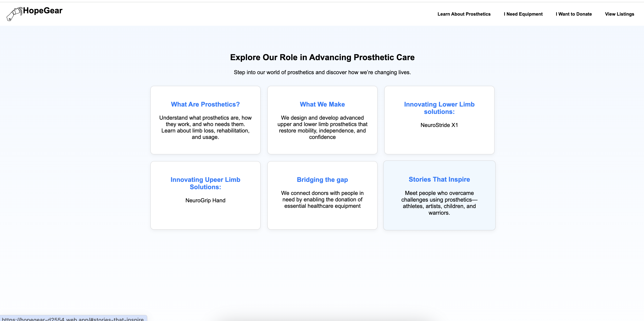The height and width of the screenshot is (321, 644).
Task: Open the Bridging the gap card title
Action: 322,180
